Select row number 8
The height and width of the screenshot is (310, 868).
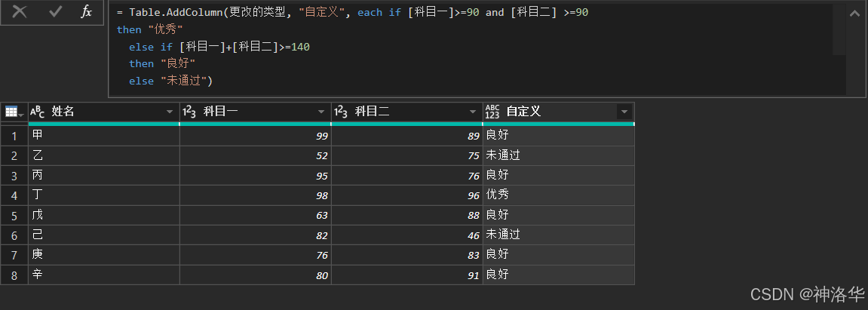click(x=14, y=275)
